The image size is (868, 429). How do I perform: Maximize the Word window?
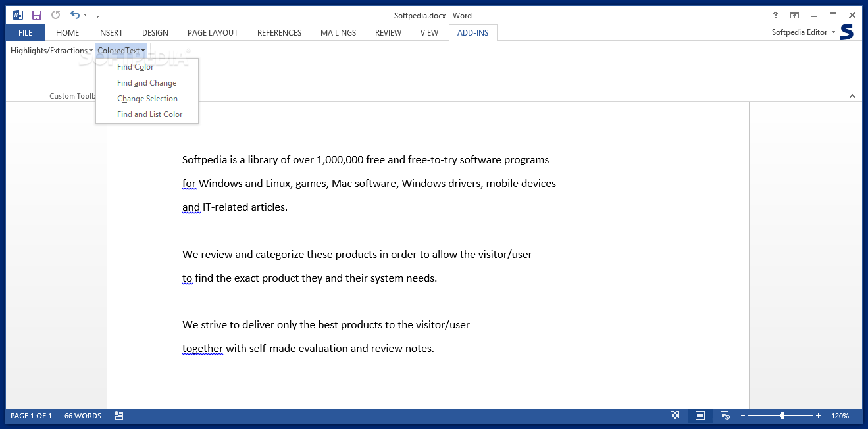(833, 15)
